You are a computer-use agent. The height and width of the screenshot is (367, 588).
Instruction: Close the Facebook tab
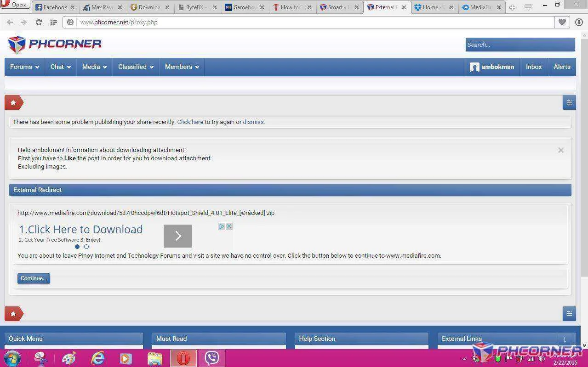click(x=73, y=7)
